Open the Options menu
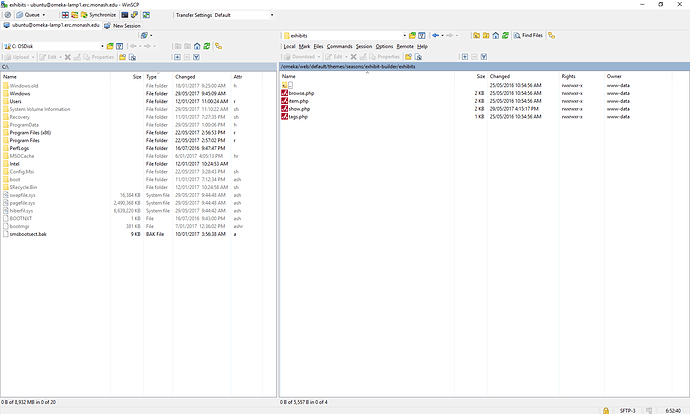This screenshot has width=690, height=414. (x=384, y=46)
